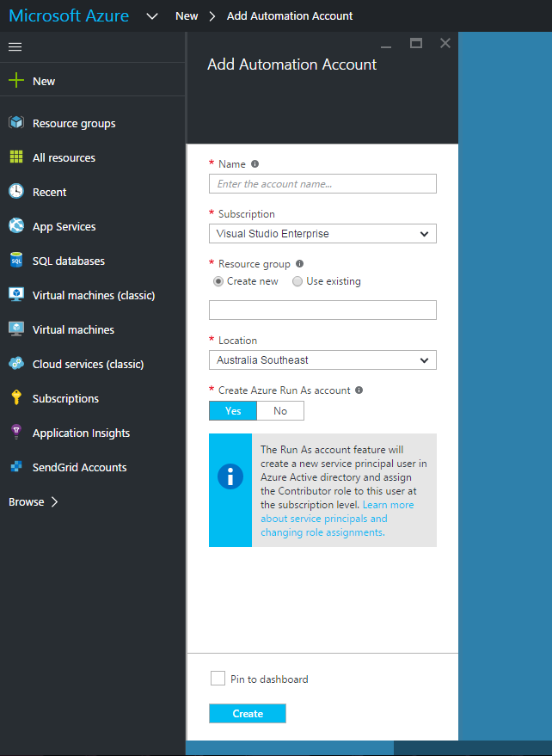Screen dimensions: 552x756
Task: Close the Add Automation Account blade
Action: (x=445, y=43)
